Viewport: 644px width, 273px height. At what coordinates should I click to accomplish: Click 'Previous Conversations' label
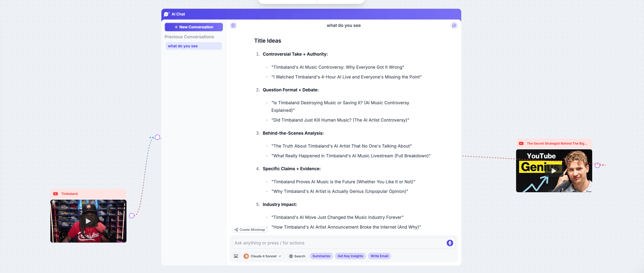pos(189,37)
